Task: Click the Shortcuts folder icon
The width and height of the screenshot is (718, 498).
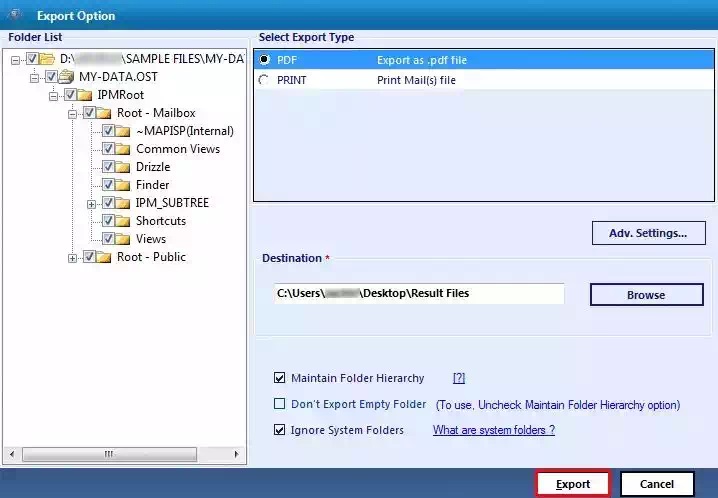Action: [x=123, y=221]
